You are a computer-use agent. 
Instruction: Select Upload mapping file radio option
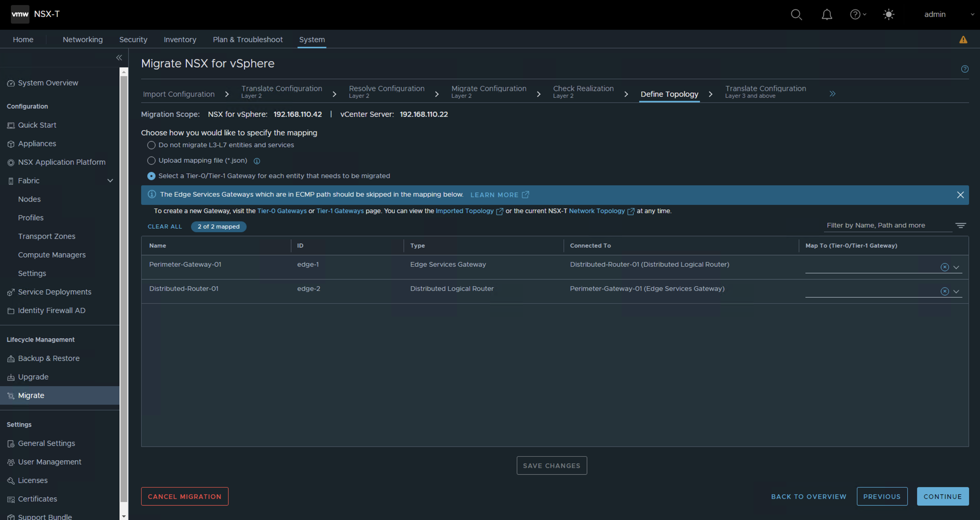coord(151,161)
